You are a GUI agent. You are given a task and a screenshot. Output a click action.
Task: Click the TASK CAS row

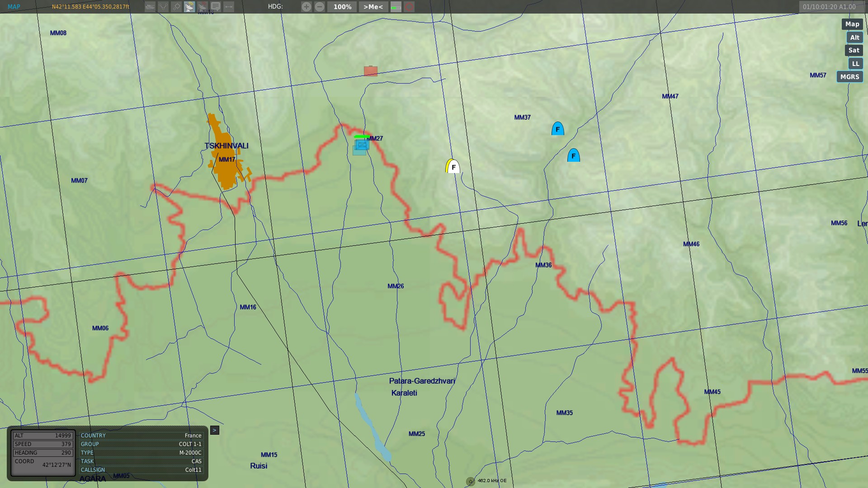(x=141, y=461)
